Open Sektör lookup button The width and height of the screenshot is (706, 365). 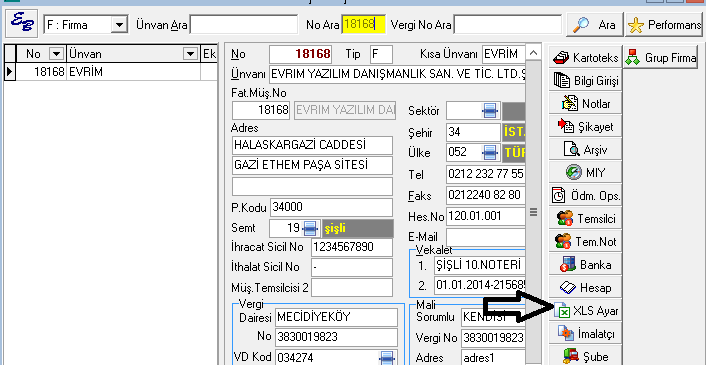pyautogui.click(x=489, y=110)
